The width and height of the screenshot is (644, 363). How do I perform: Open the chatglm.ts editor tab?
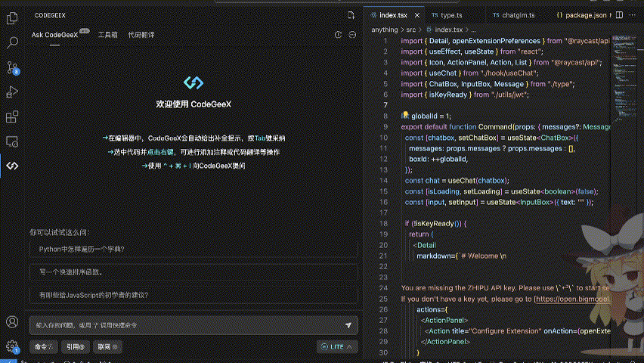click(518, 15)
